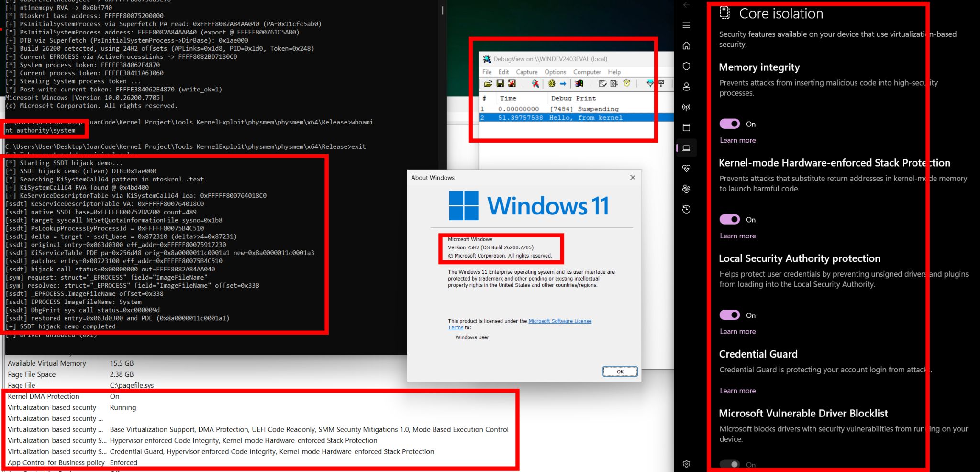
Task: Open App & browser control window icon
Action: coord(686,127)
